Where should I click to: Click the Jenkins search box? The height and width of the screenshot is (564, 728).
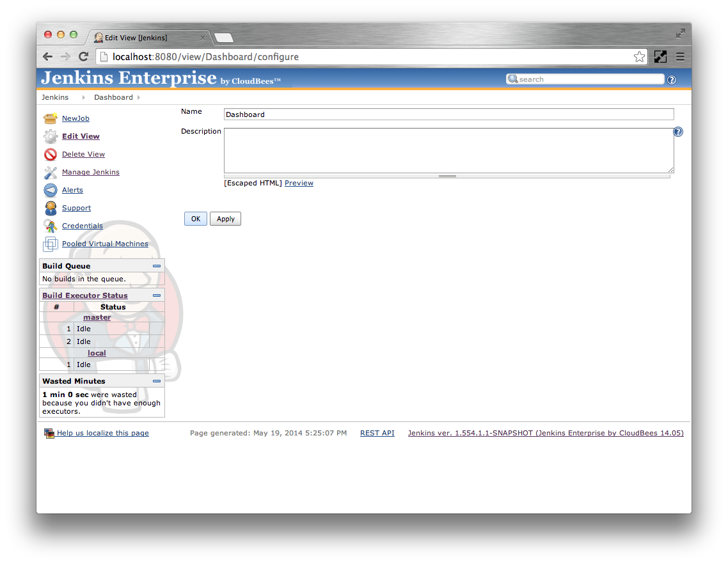585,79
